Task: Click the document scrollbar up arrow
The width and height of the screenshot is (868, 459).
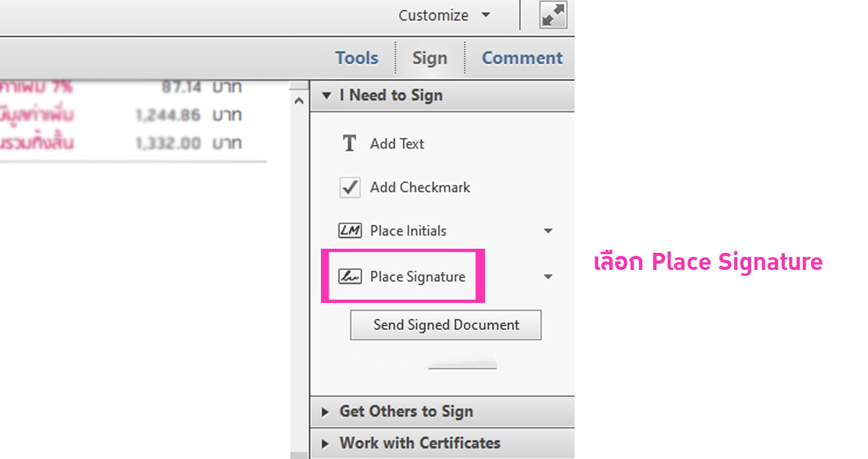Action: [299, 101]
